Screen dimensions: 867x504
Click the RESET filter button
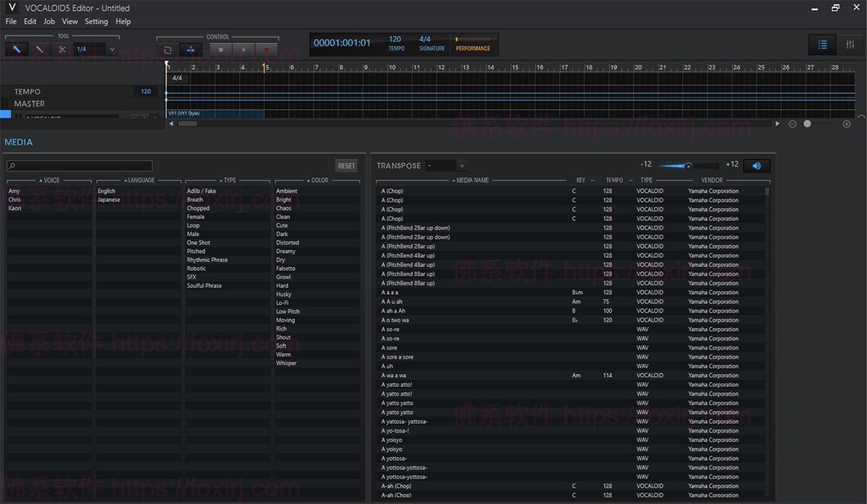click(347, 165)
